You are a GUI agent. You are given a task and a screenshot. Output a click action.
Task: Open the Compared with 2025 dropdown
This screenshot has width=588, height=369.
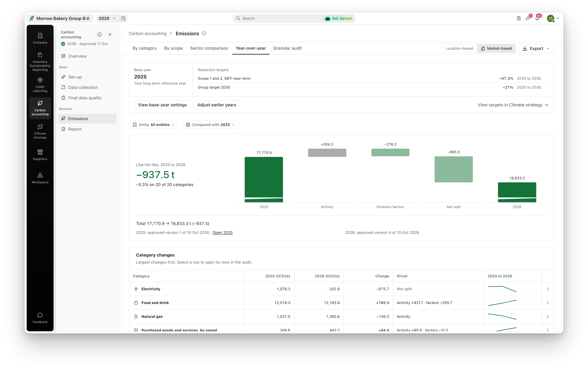[x=211, y=125]
